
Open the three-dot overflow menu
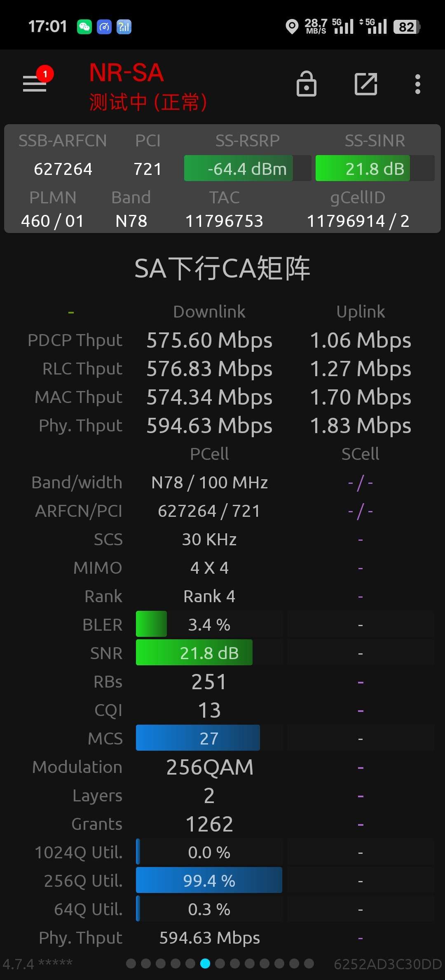tap(418, 84)
